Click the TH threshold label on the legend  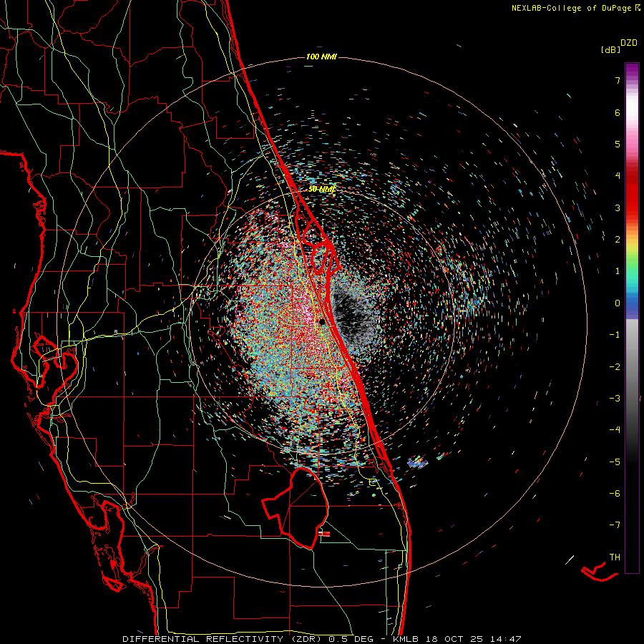click(x=615, y=557)
